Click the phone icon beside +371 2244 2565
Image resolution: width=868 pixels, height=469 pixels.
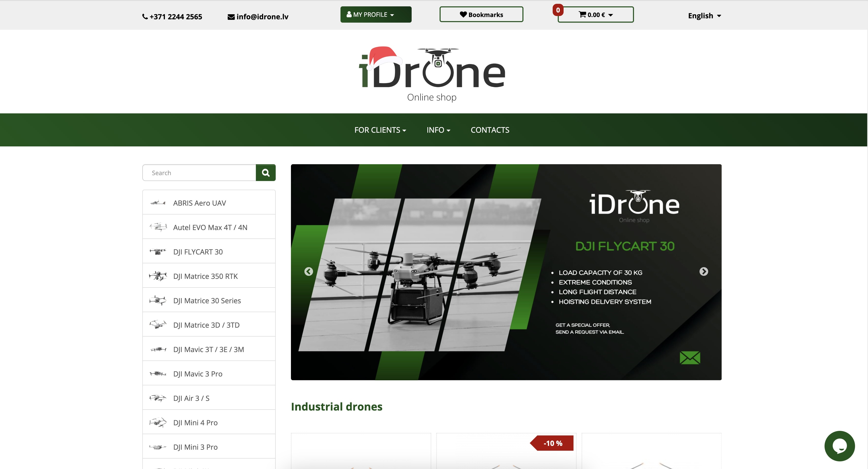coord(145,17)
